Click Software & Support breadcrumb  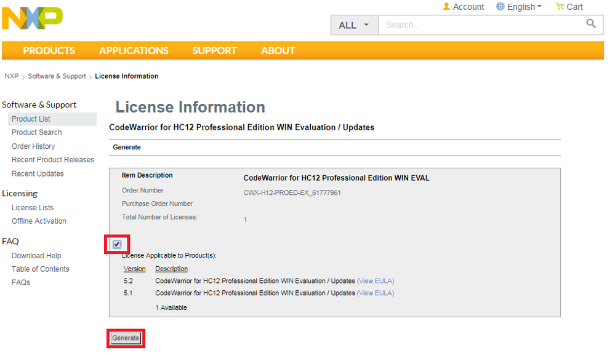[x=57, y=76]
